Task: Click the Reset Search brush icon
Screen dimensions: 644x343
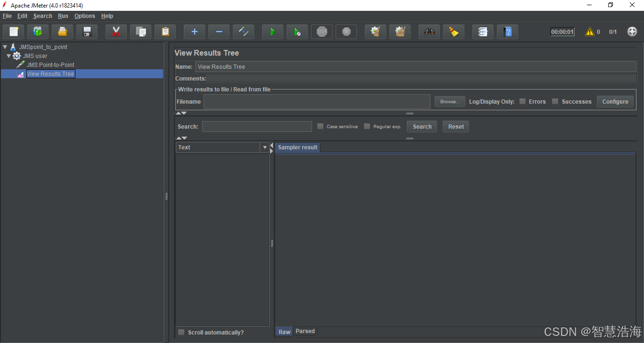Action: [454, 32]
